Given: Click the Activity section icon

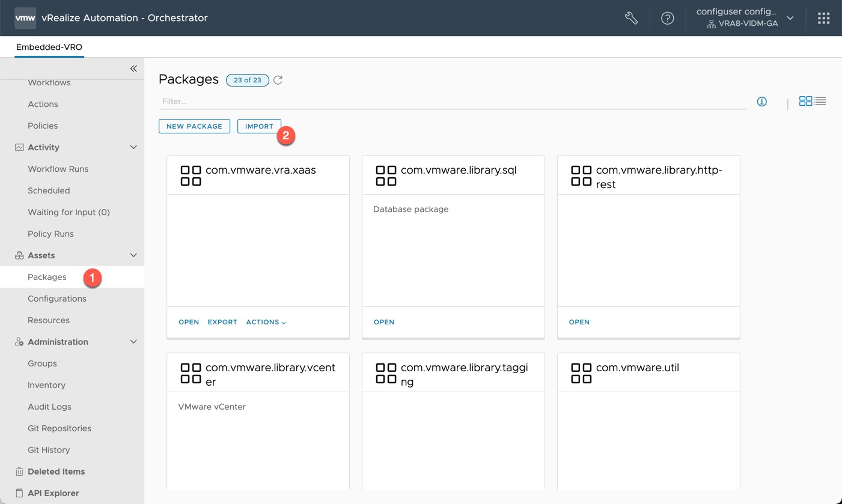Looking at the screenshot, I should 19,147.
